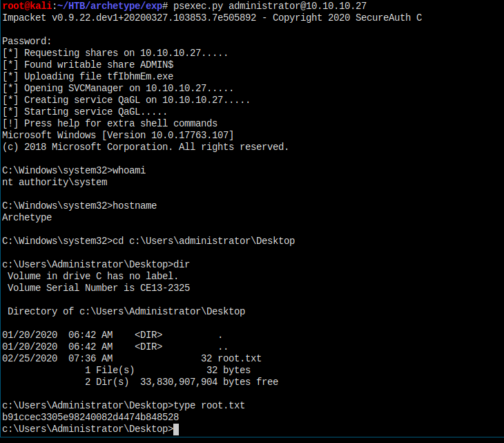Click the 'Archetype' hostname output
Screen dimensions: 504x443
[x=27, y=218]
